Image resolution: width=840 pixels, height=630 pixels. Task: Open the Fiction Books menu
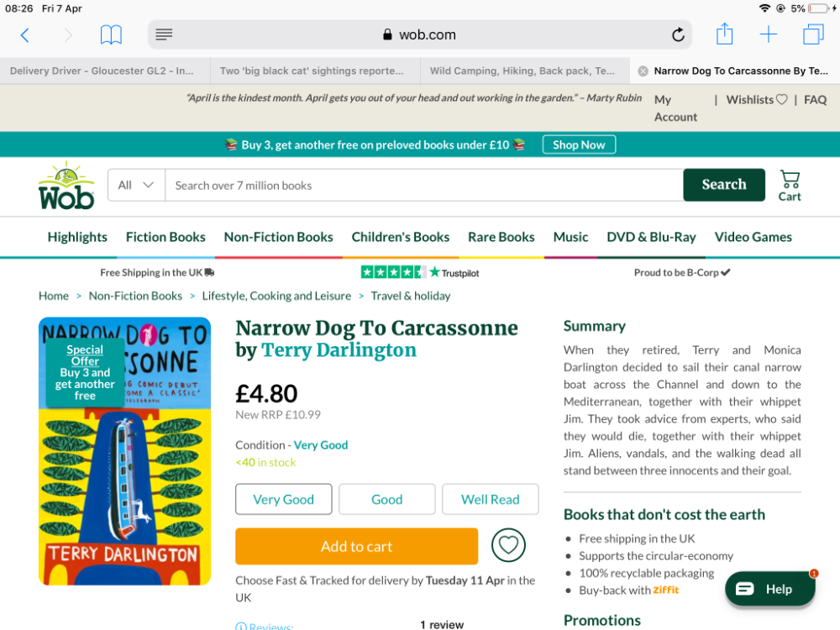[165, 237]
